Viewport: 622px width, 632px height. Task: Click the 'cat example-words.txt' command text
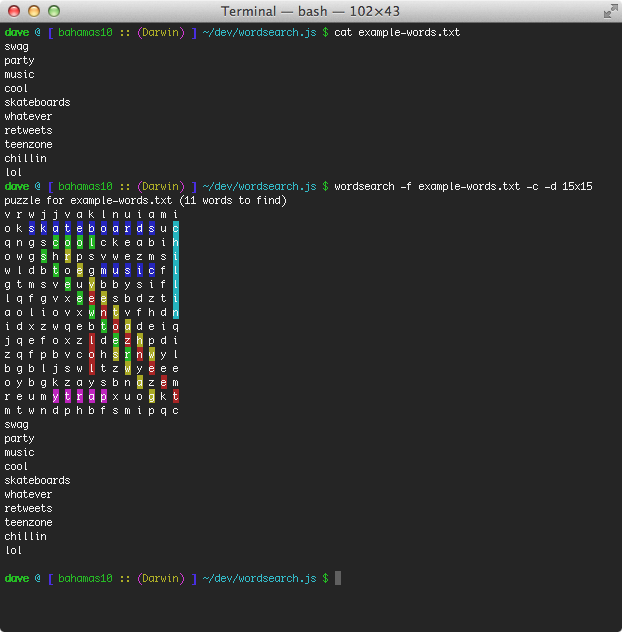tap(397, 32)
